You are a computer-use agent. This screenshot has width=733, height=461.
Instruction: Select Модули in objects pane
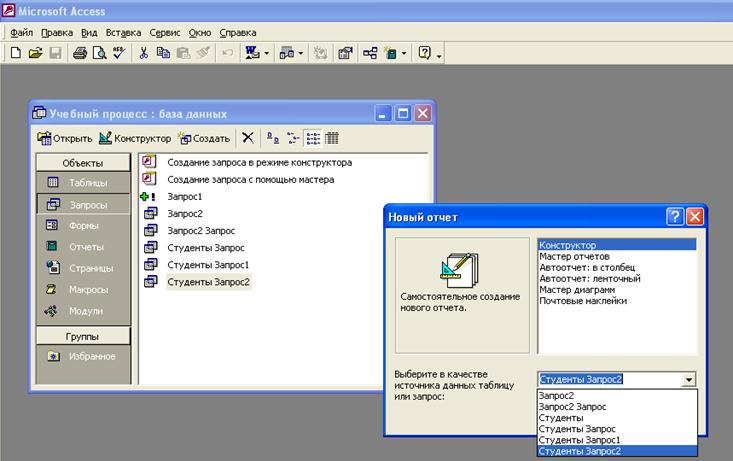point(83,311)
